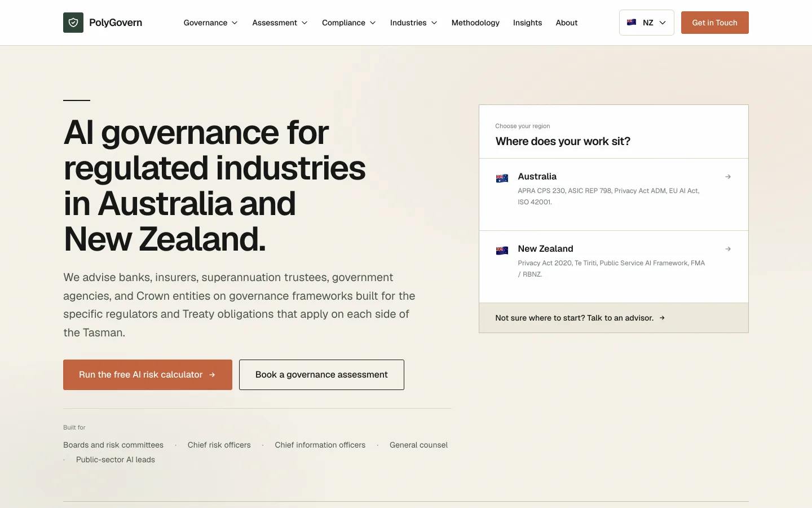Open the Methodology page
The height and width of the screenshot is (508, 812).
click(x=475, y=23)
